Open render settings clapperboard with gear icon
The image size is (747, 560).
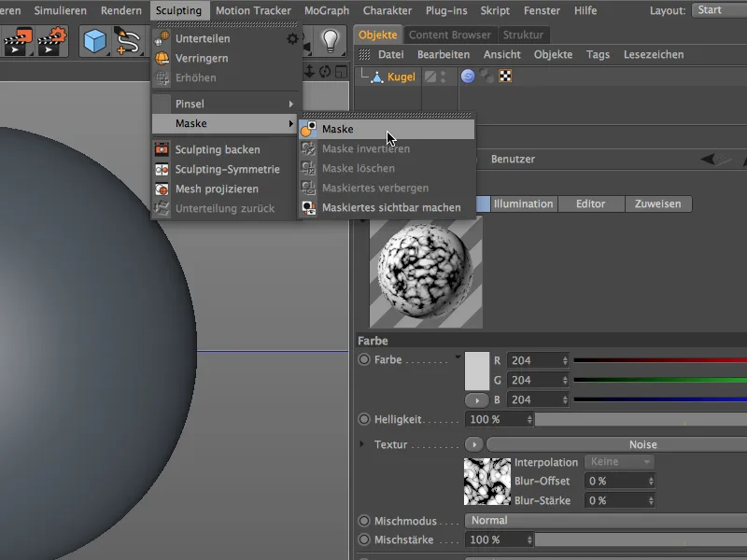pos(51,41)
